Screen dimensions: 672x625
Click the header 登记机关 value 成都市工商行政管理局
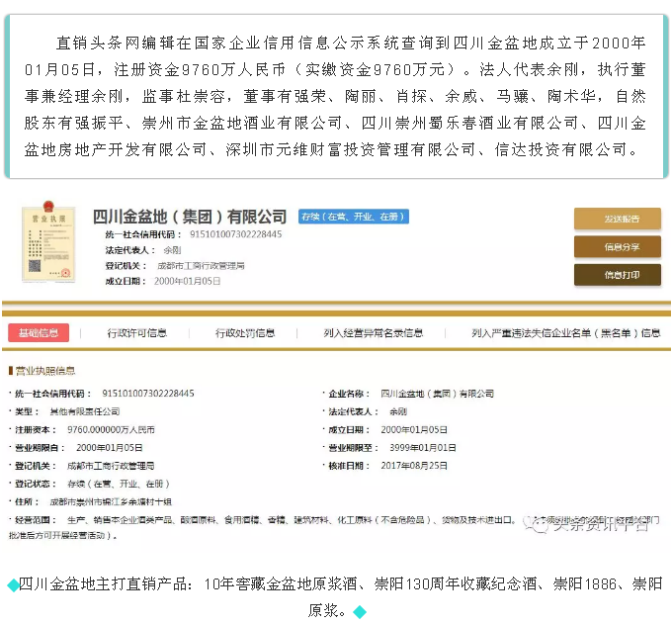[x=201, y=266]
